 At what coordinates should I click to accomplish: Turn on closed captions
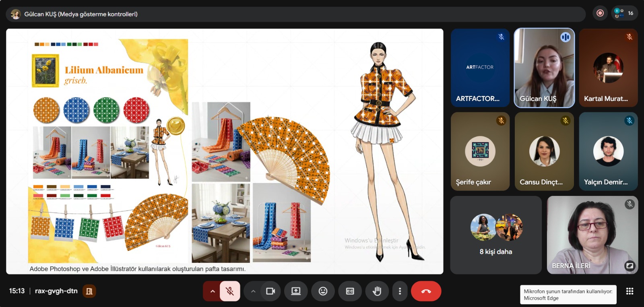click(x=350, y=291)
